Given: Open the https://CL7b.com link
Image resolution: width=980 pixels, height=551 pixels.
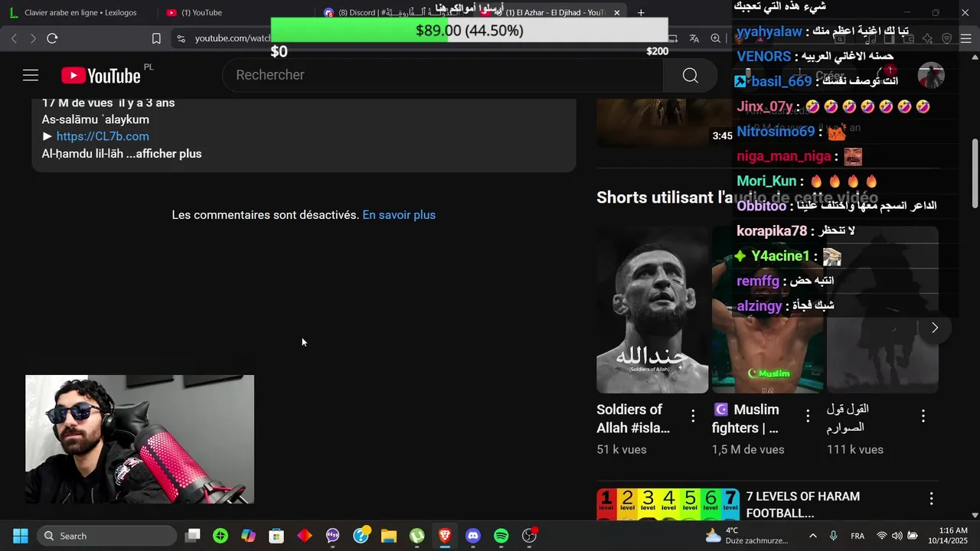Looking at the screenshot, I should (x=103, y=136).
